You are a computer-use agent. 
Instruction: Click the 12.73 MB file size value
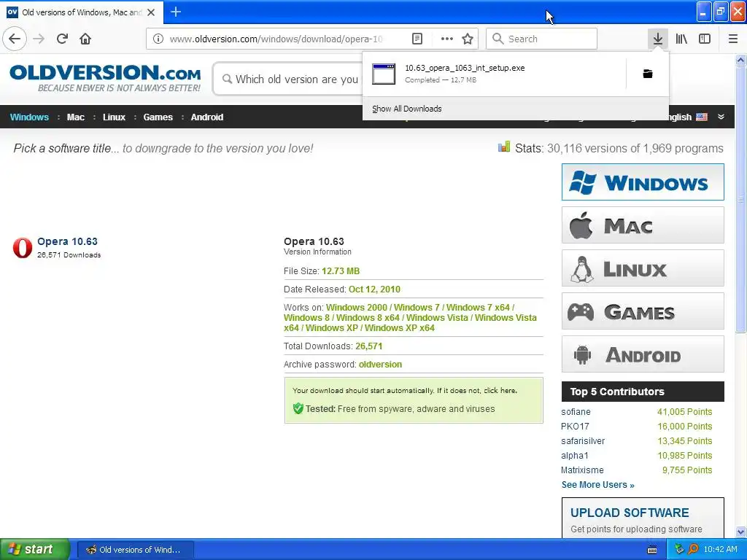point(341,271)
